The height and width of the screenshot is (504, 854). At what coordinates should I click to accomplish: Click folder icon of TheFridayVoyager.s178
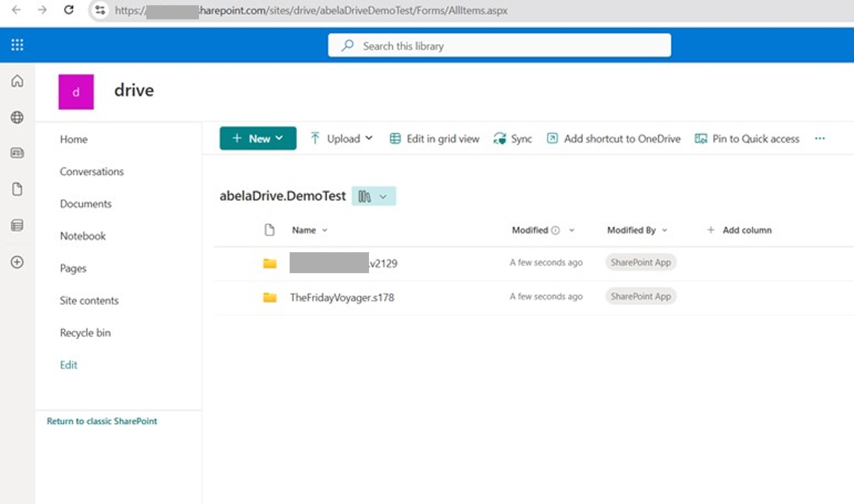270,297
